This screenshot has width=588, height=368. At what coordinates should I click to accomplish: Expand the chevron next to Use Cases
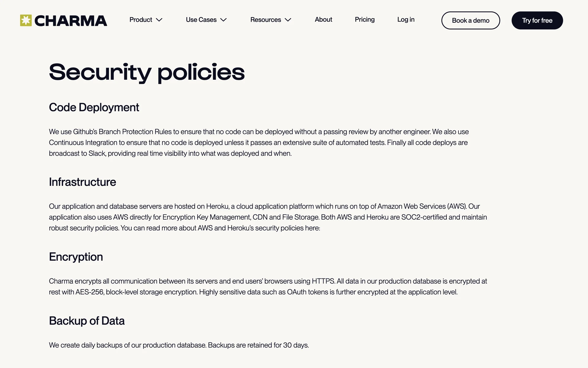click(x=224, y=20)
